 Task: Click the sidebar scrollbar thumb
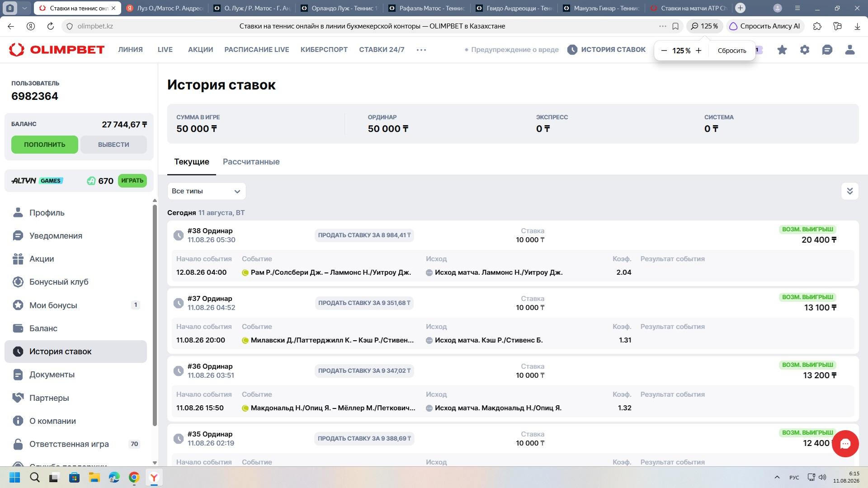click(x=155, y=315)
